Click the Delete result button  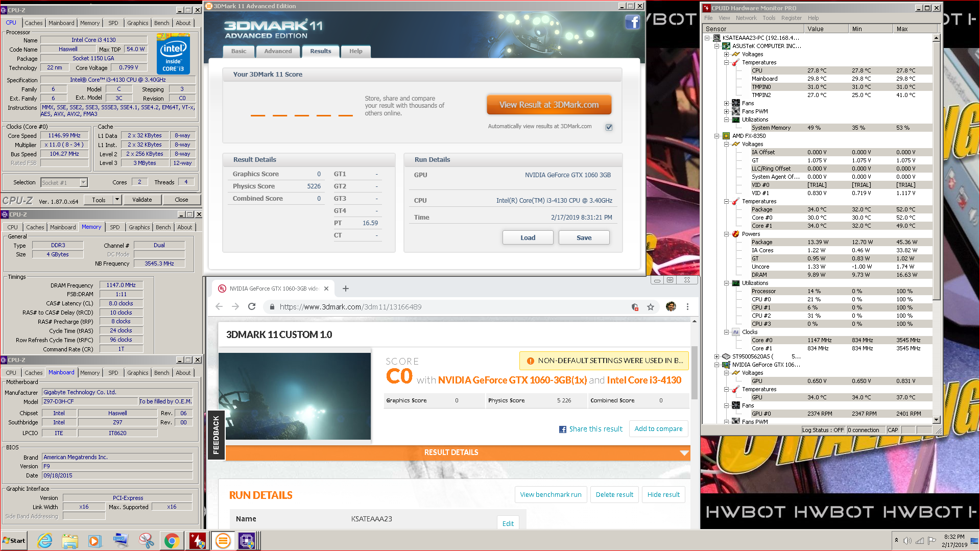tap(614, 494)
